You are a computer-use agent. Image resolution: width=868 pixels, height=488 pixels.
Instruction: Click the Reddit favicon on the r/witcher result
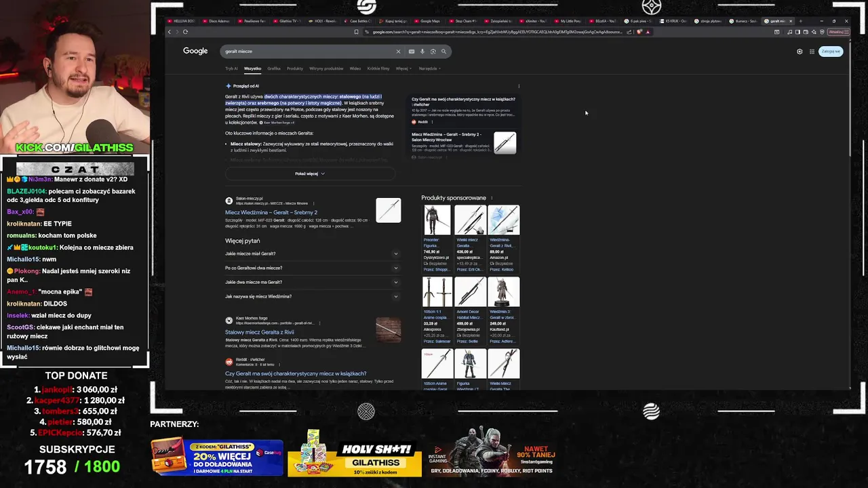click(229, 362)
